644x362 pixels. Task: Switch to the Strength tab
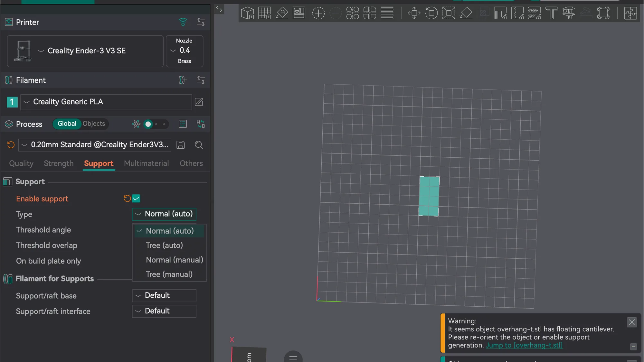[x=59, y=163]
